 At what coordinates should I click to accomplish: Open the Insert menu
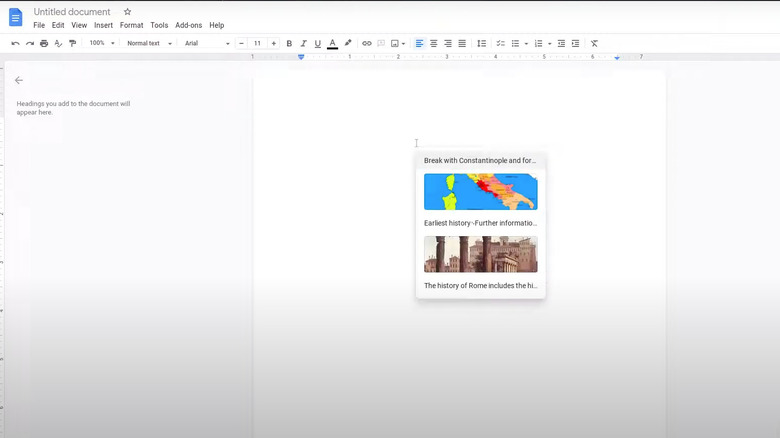[103, 25]
